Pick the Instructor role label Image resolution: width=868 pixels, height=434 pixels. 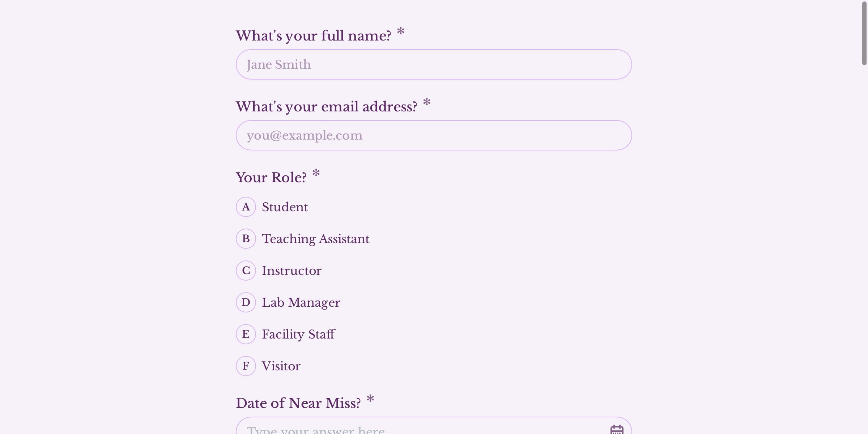[x=292, y=271]
